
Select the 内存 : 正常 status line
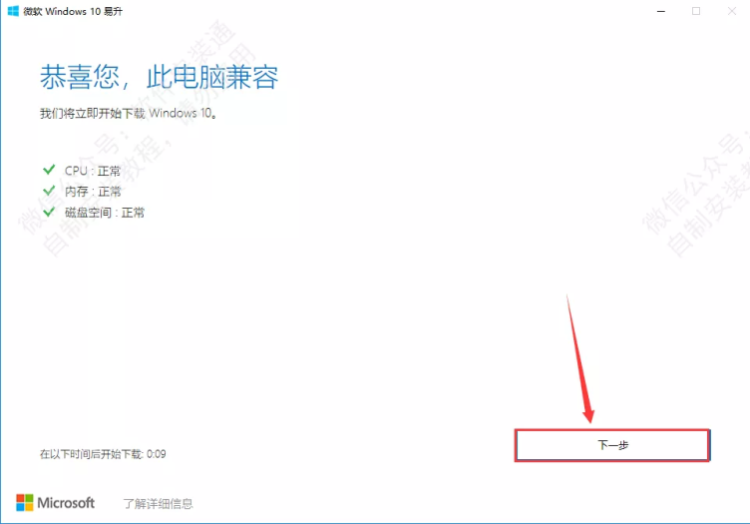[x=93, y=192]
